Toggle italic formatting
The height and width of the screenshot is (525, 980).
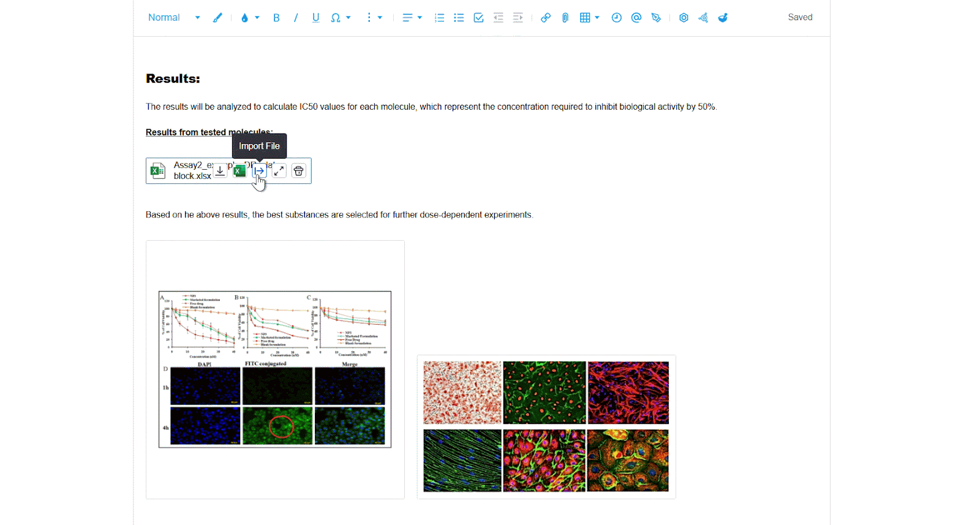tap(296, 18)
